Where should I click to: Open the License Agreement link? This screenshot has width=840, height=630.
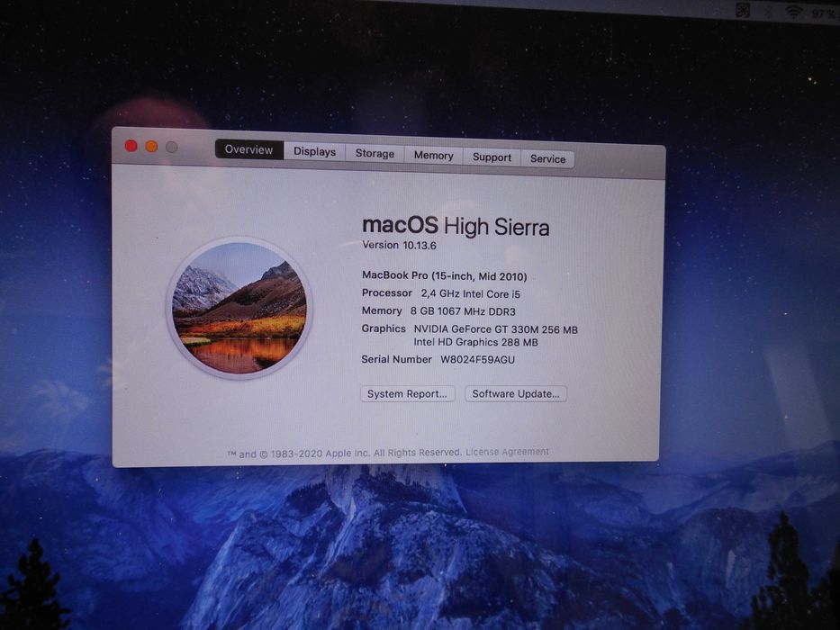point(507,452)
